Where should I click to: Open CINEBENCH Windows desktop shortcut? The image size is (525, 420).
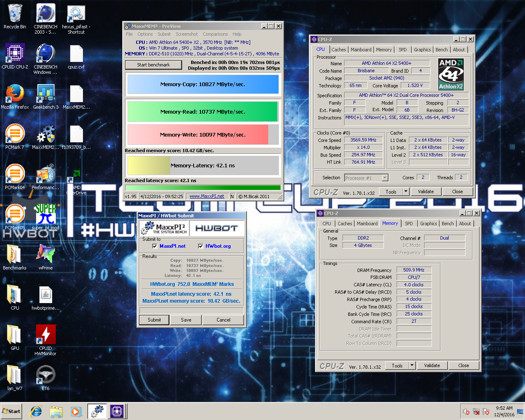(x=46, y=59)
